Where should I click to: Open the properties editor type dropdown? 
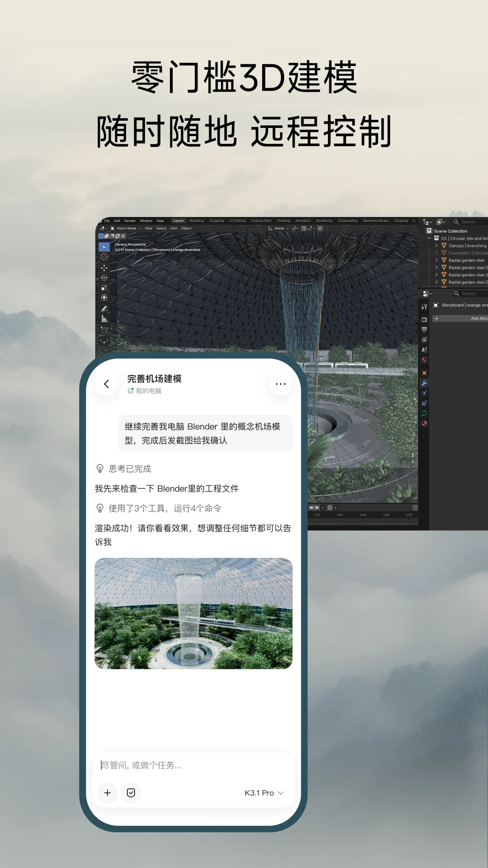pos(427,294)
